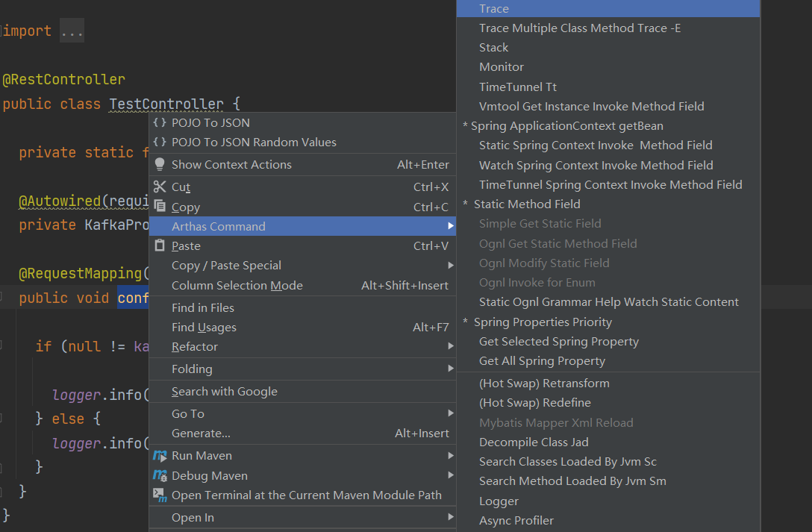This screenshot has height=532, width=812.
Task: Choose Get All Spring Property
Action: click(x=608, y=360)
